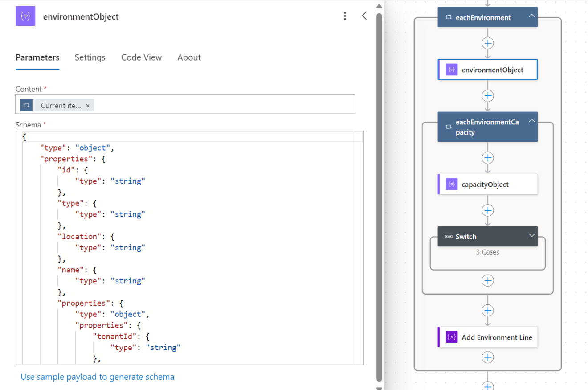Click Use sample payload to generate schema
Image resolution: width=588 pixels, height=390 pixels.
pyautogui.click(x=97, y=377)
